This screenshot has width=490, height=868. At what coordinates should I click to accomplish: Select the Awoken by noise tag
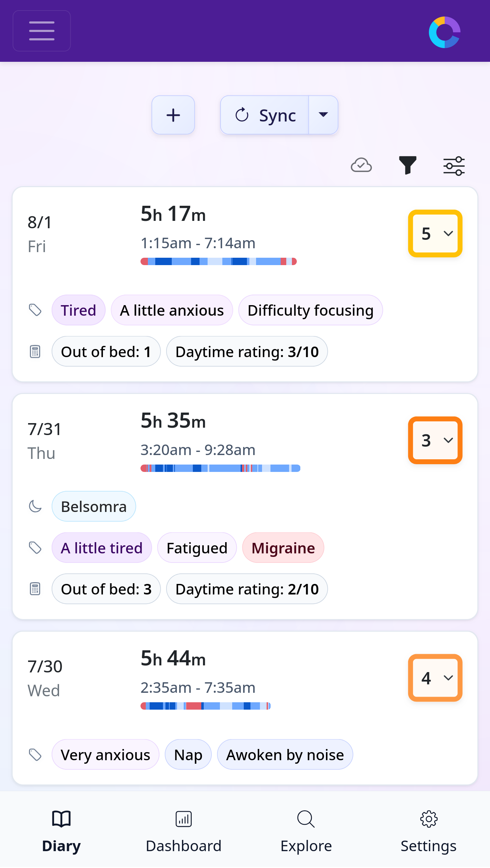(x=285, y=754)
